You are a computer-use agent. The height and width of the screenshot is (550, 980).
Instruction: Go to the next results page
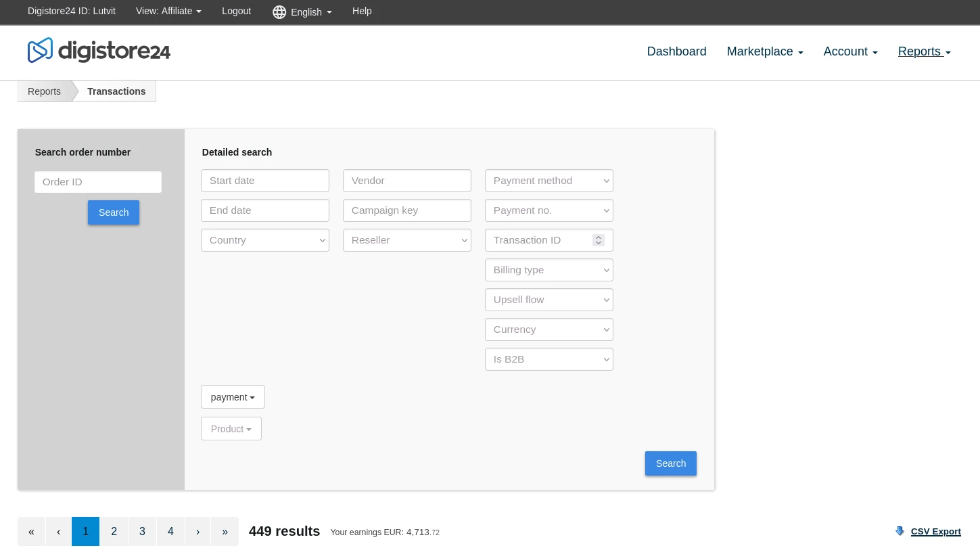coord(197,532)
